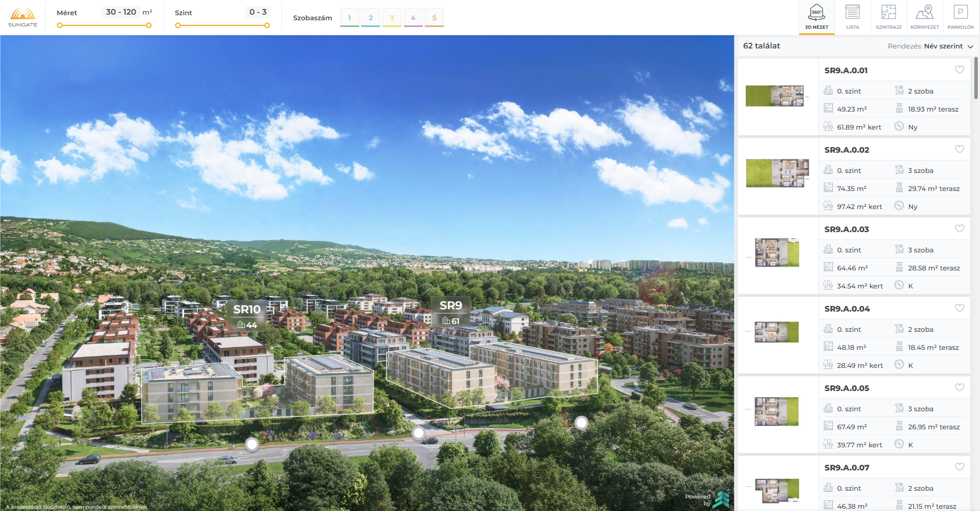Favorite apartment SR9.A.0.03 with the heart icon
This screenshot has width=980, height=511.
point(959,229)
